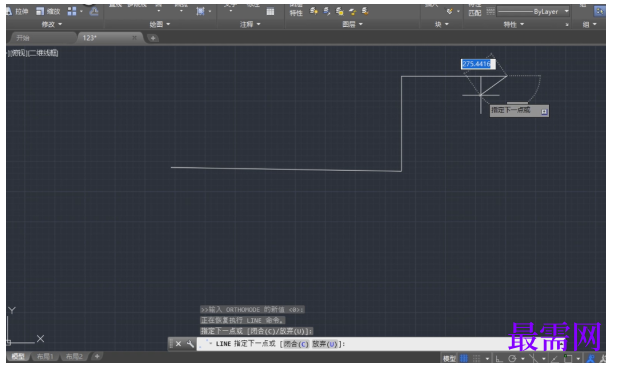Click the 模型 status bar button
The image size is (620, 368).
tap(449, 359)
